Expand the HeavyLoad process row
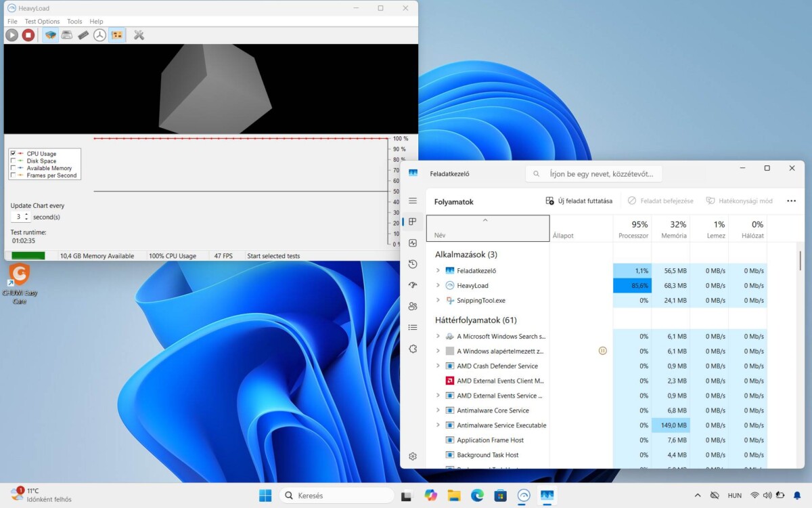Viewport: 812px width, 508px height. tap(436, 285)
